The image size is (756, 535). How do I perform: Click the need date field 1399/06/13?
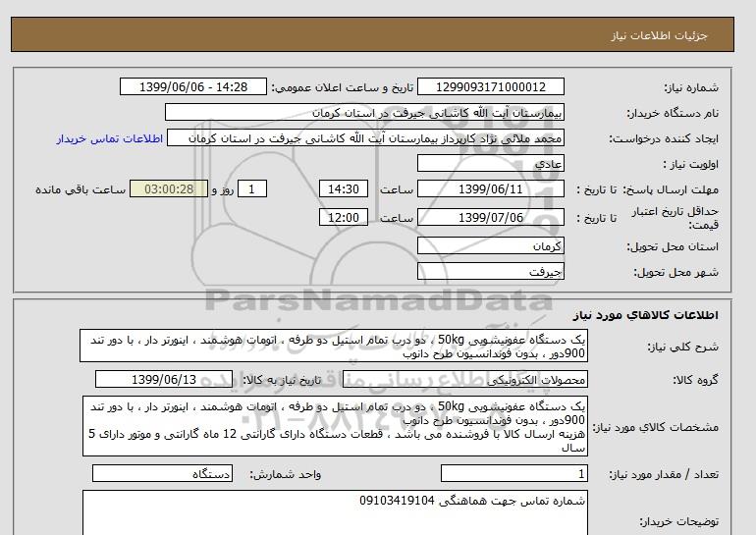point(164,379)
